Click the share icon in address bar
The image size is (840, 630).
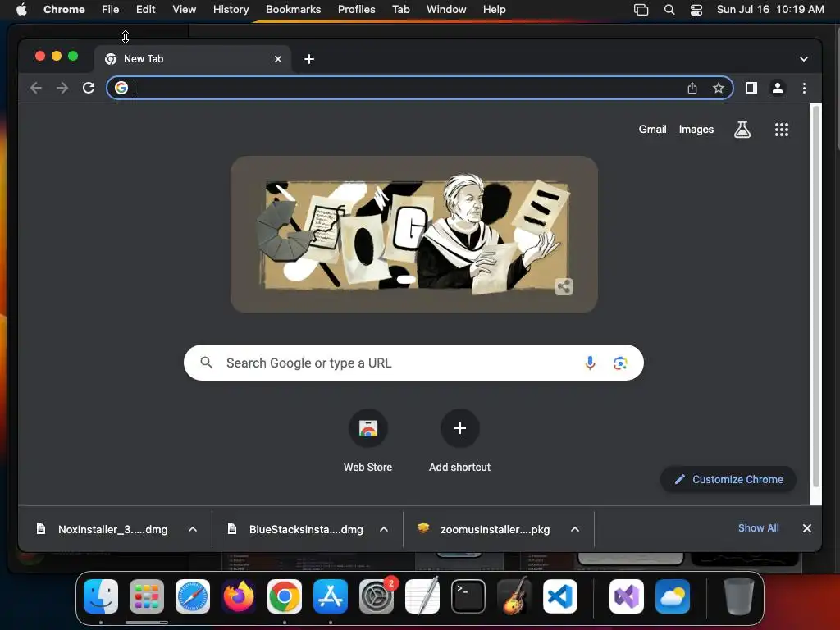692,88
